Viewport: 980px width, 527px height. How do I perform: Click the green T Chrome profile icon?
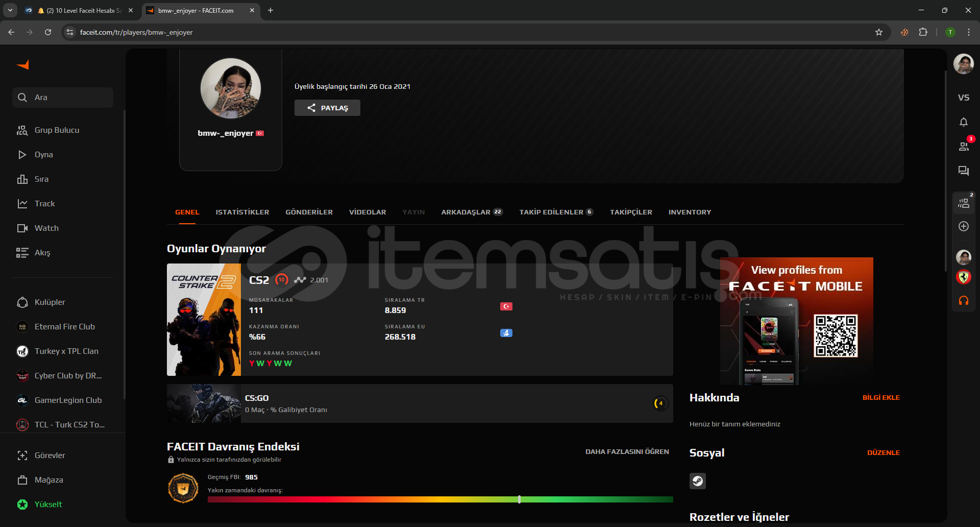coord(950,32)
